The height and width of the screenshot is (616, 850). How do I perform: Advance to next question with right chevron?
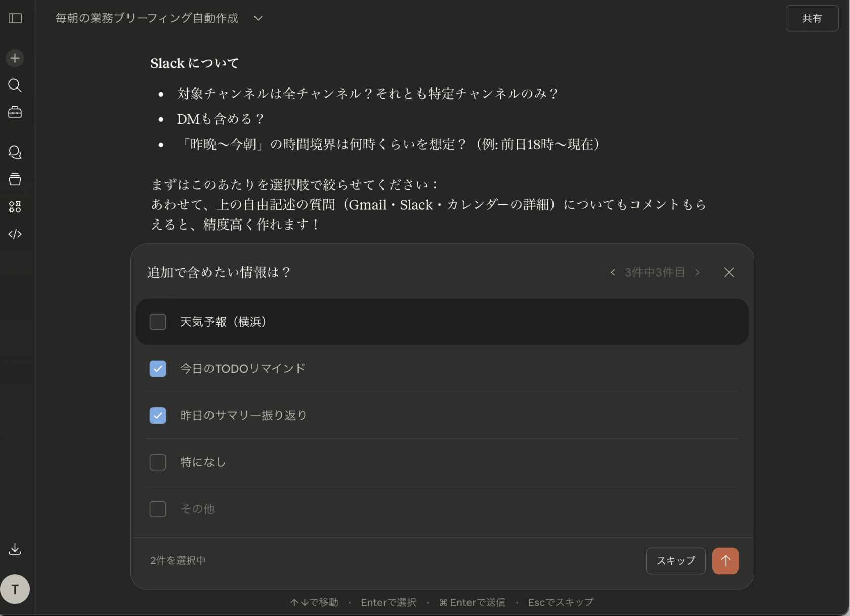pos(697,272)
